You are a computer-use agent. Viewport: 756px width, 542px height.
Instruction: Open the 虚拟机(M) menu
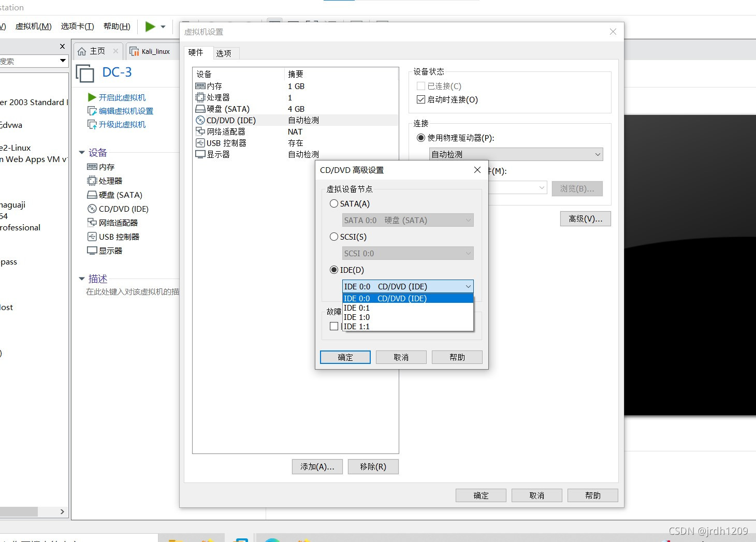point(33,26)
